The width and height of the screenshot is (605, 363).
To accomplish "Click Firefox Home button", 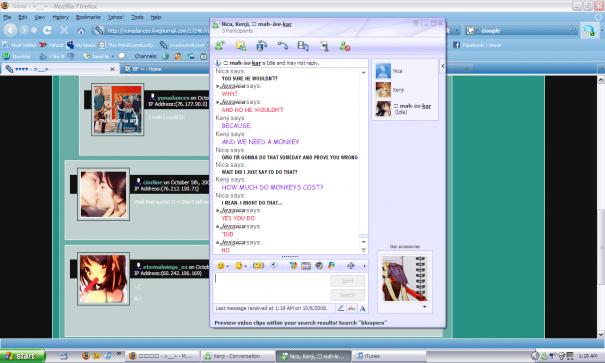I will pyautogui.click(x=81, y=30).
